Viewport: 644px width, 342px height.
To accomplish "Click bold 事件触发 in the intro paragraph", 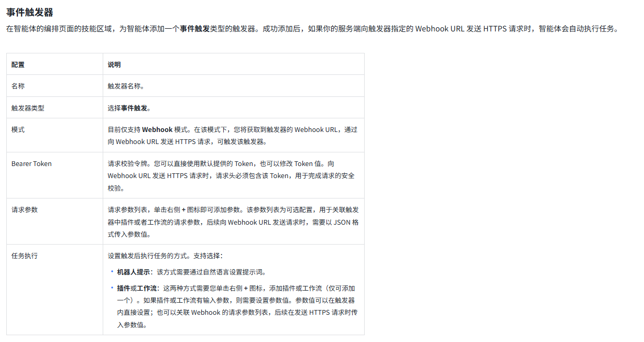I will click(195, 29).
